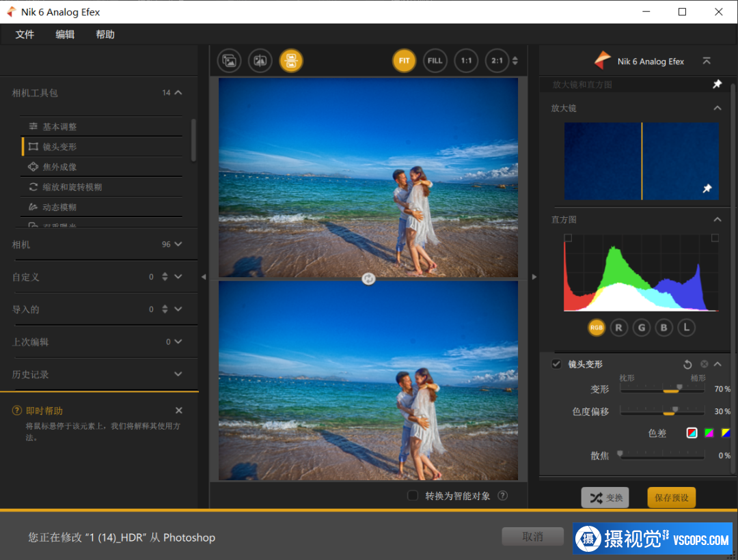Click the 保存预设 button
This screenshot has width=738, height=560.
[x=672, y=497]
